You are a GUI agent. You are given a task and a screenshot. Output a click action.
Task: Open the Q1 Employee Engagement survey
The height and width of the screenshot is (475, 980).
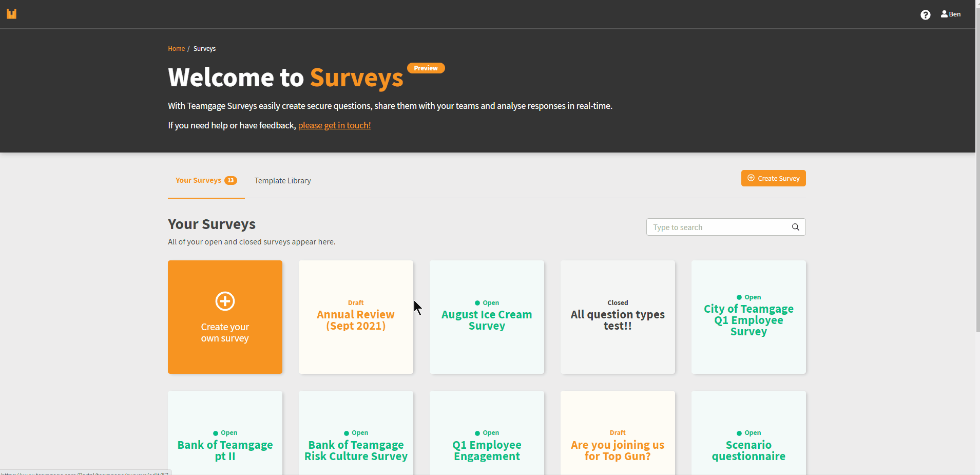click(487, 433)
